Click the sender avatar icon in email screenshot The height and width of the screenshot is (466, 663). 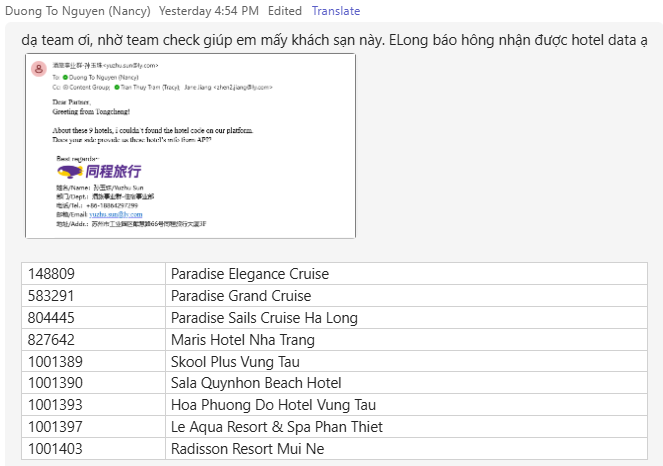(38, 69)
